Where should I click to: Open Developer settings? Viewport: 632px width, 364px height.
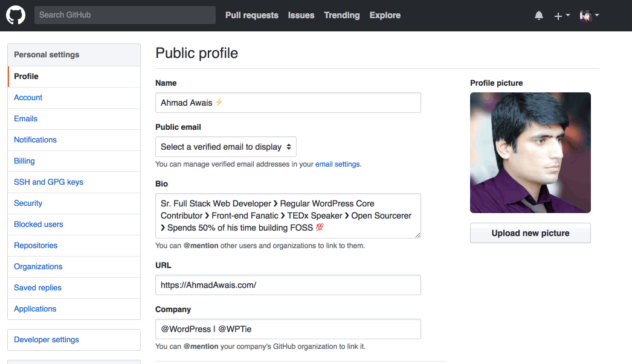(x=47, y=340)
